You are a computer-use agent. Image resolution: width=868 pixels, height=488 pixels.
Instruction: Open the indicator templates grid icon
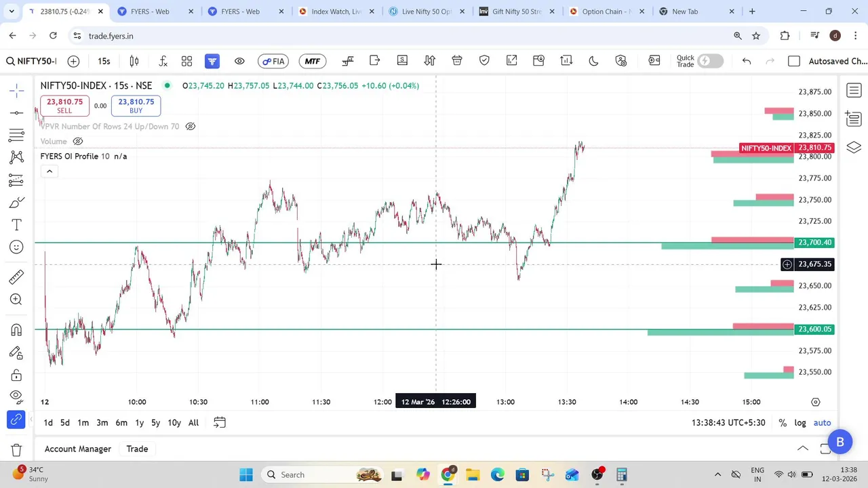click(186, 61)
